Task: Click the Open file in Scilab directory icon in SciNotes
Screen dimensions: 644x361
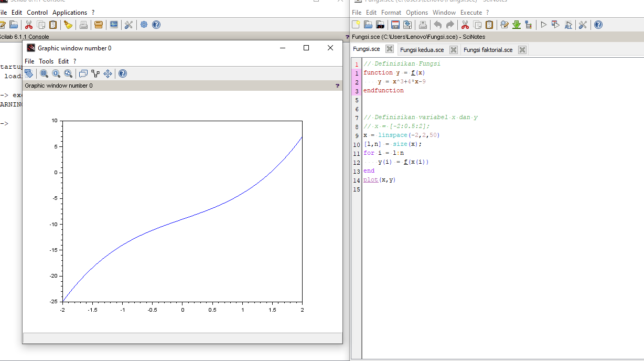Action: click(x=380, y=25)
